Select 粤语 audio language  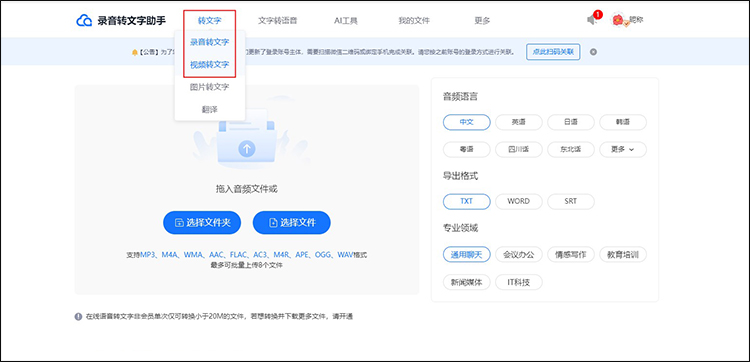point(466,149)
